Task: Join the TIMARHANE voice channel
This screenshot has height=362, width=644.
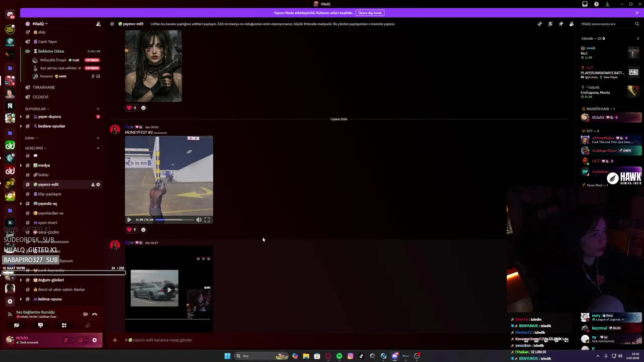Action: [63, 87]
